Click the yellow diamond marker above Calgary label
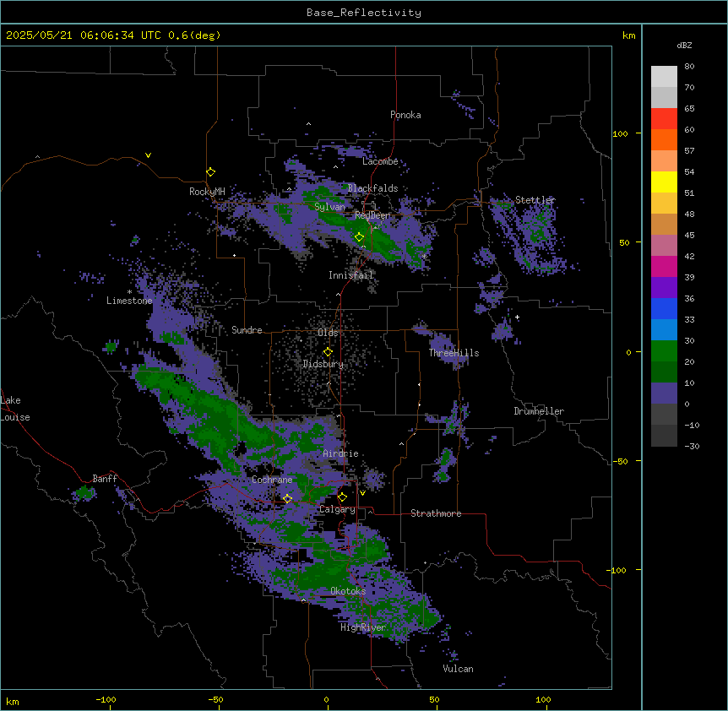728x711 pixels. [342, 497]
